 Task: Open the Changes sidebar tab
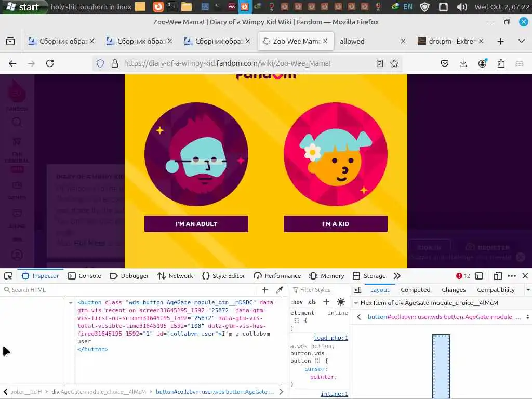click(454, 290)
